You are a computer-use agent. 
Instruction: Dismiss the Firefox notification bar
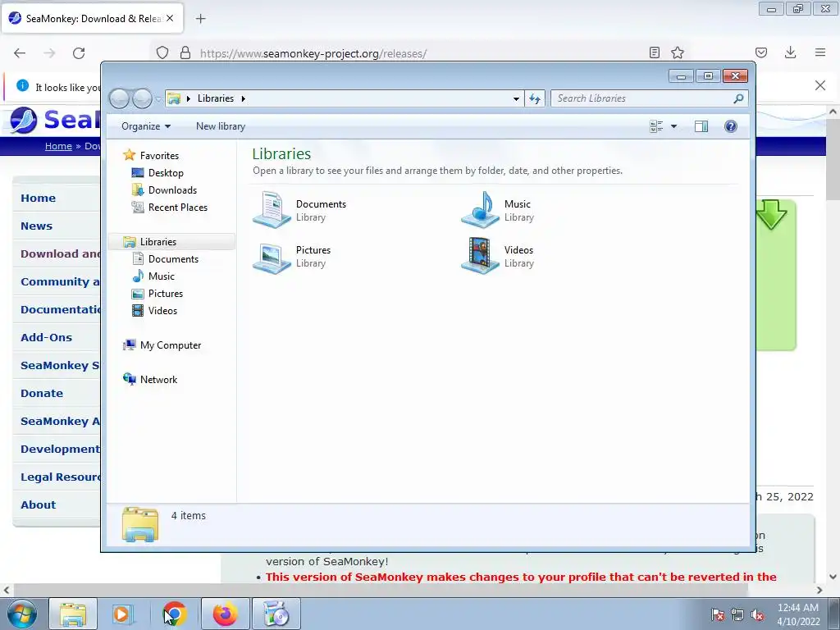(820, 85)
